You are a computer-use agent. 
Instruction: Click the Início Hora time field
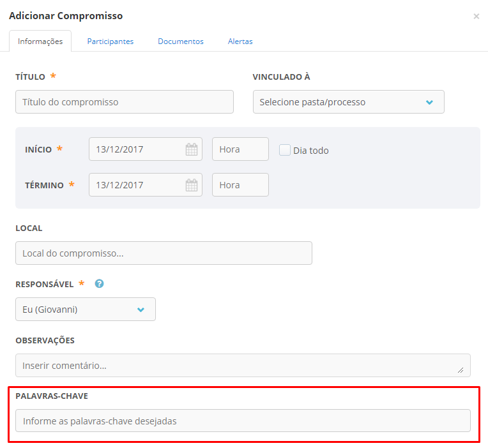coord(240,149)
